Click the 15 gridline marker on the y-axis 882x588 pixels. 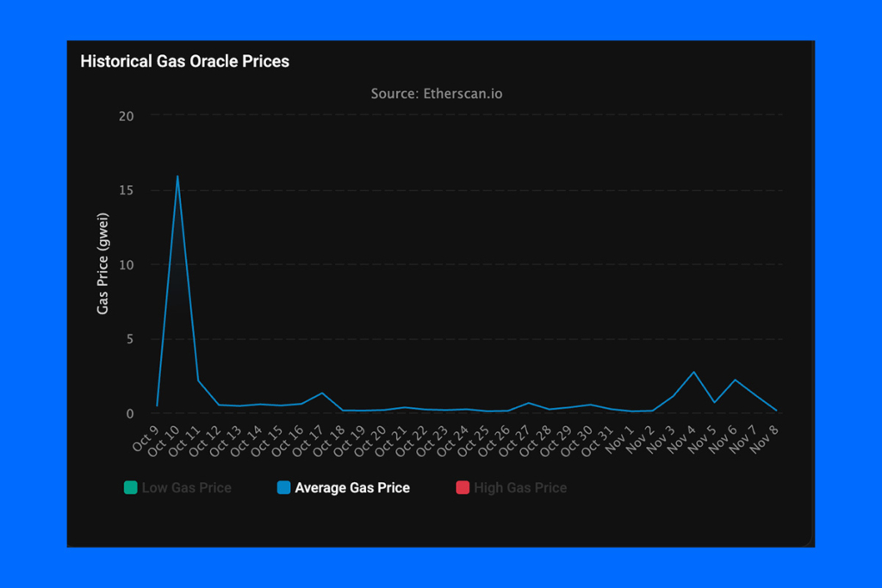pos(127,190)
